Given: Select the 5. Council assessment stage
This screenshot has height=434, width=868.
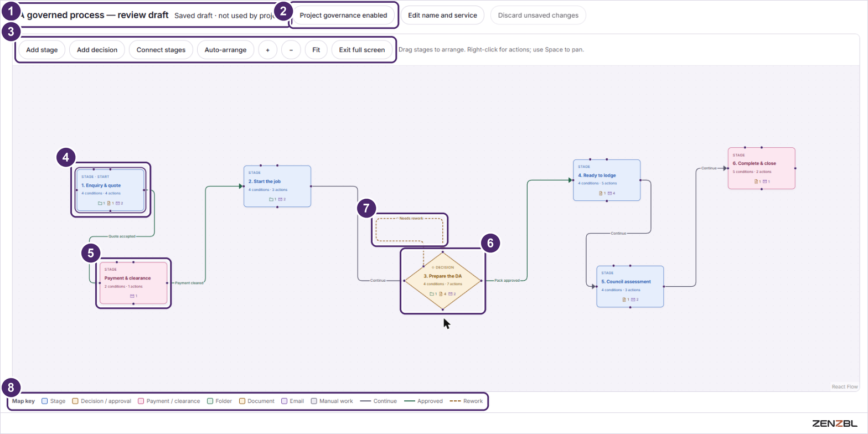Looking at the screenshot, I should point(630,286).
